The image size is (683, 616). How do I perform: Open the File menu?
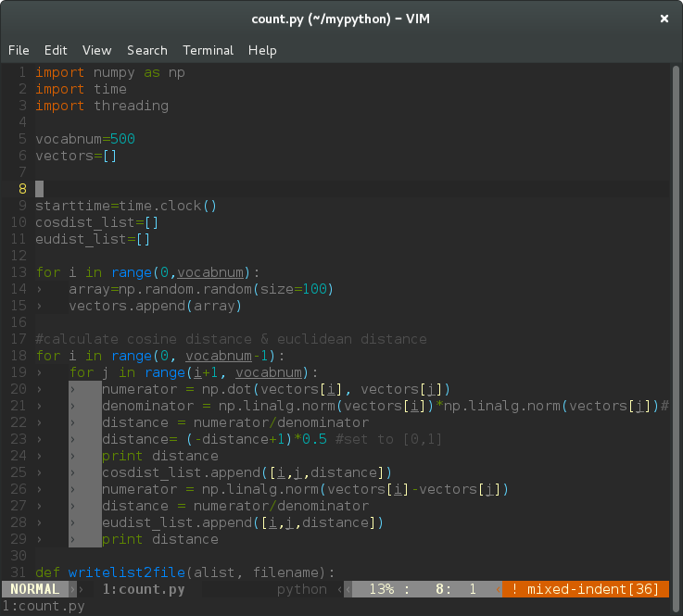coord(19,50)
